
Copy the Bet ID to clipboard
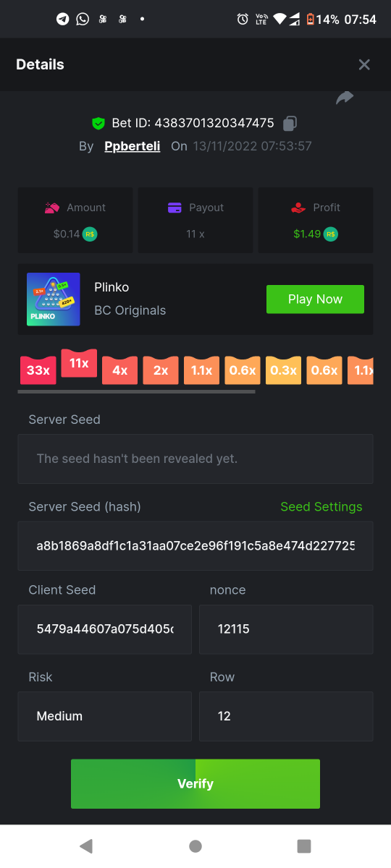click(290, 123)
